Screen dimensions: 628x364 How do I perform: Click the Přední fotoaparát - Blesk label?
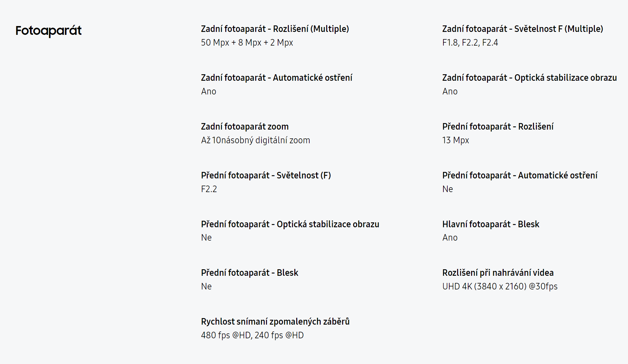[249, 273]
